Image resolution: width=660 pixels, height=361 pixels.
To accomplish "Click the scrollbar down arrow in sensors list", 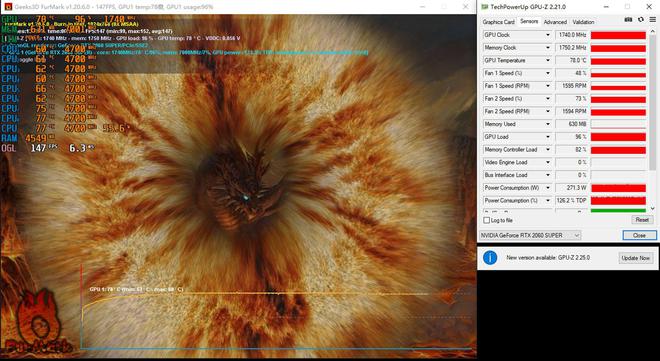I will [x=653, y=208].
